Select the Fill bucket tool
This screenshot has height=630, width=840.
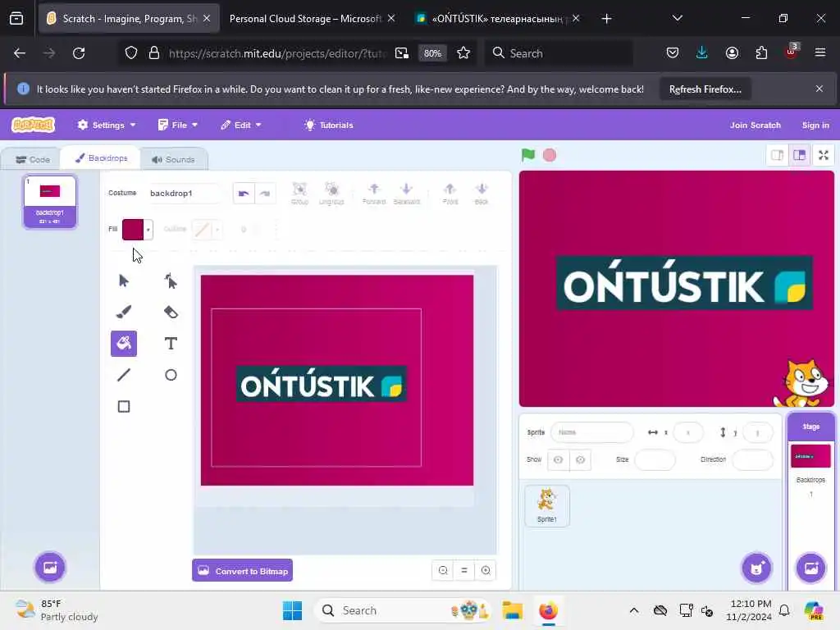tap(124, 344)
